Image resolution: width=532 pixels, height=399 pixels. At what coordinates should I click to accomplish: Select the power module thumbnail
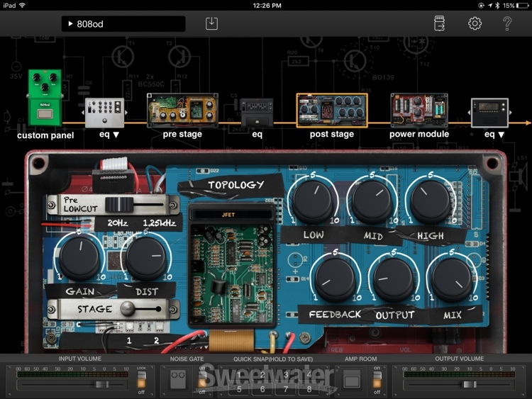[x=419, y=110]
